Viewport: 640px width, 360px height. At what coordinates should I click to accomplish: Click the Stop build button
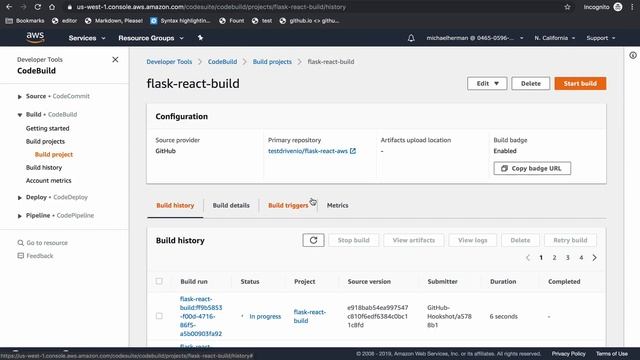[x=353, y=240]
